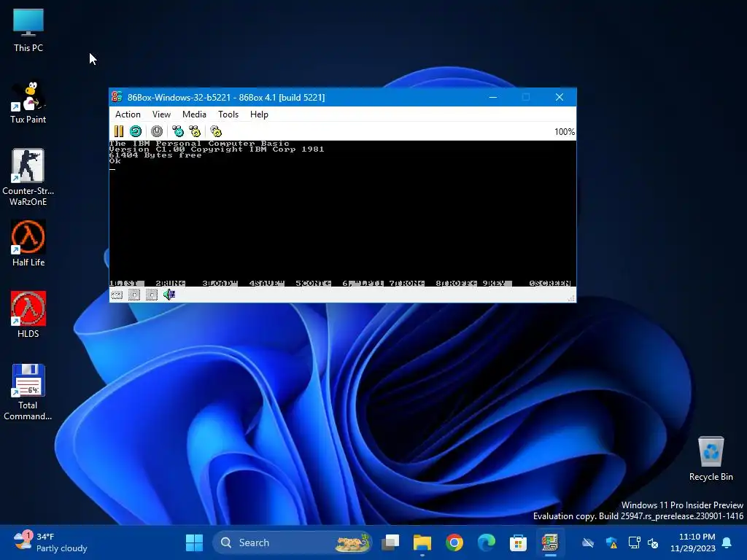Click the 3LOAD function key label
The width and height of the screenshot is (747, 560).
tap(220, 284)
